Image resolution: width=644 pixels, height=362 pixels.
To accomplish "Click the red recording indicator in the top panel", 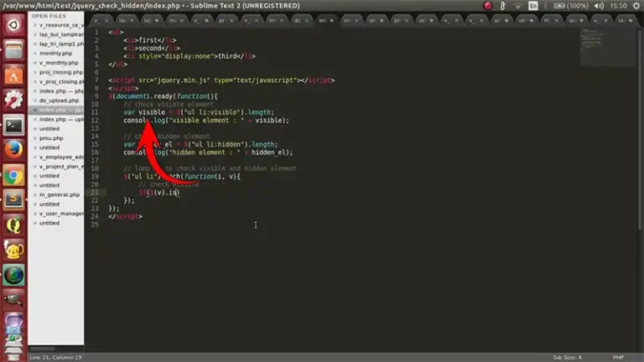I will (x=487, y=6).
